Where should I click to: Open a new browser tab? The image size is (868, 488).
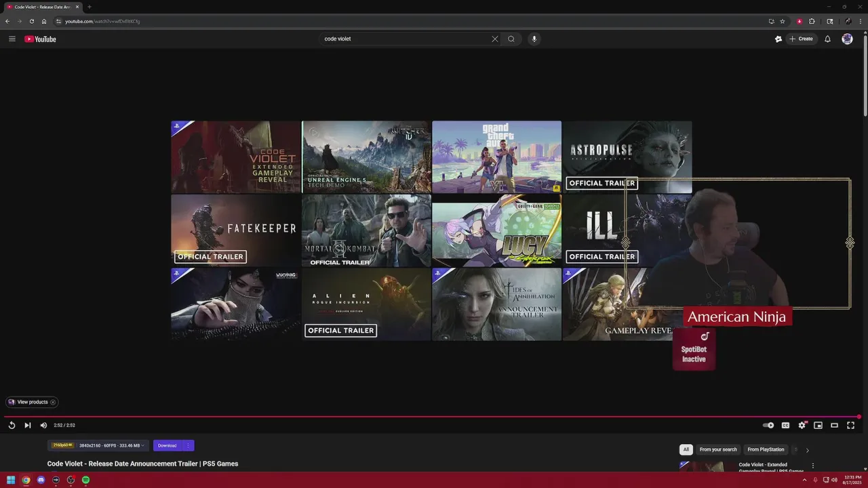tap(89, 7)
